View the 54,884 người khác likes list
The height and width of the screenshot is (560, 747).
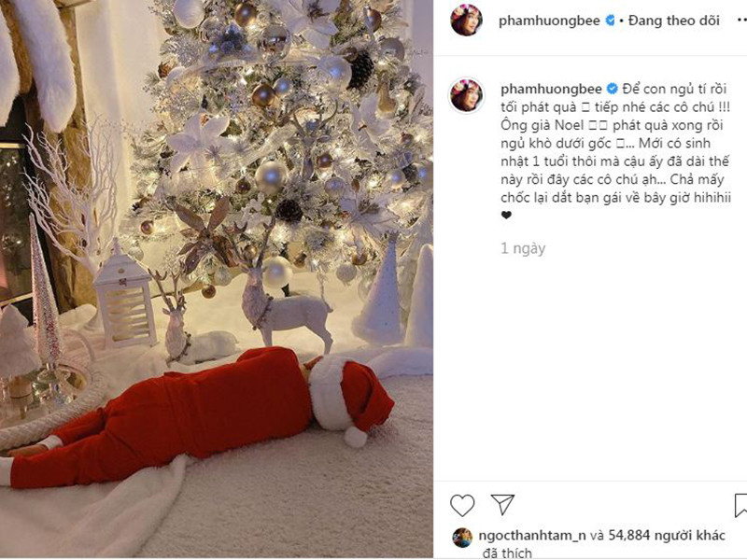pyautogui.click(x=667, y=536)
